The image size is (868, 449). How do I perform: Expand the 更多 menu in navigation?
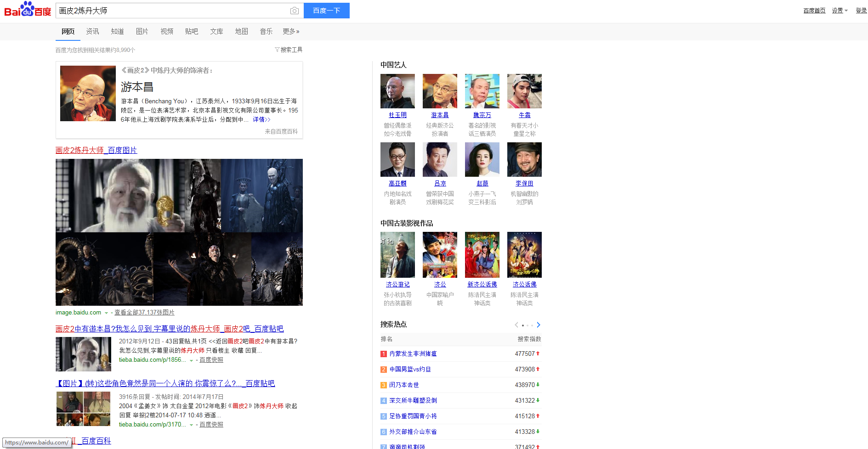291,31
